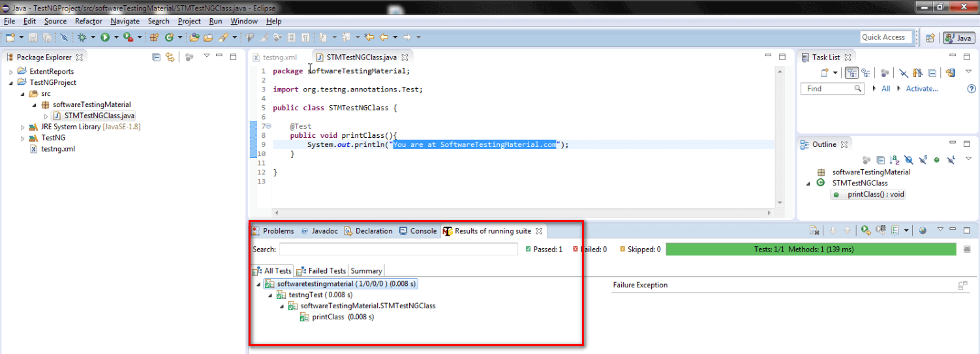This screenshot has height=354, width=980.
Task: Open dropdown next to Debug toolbar icon
Action: click(x=93, y=37)
